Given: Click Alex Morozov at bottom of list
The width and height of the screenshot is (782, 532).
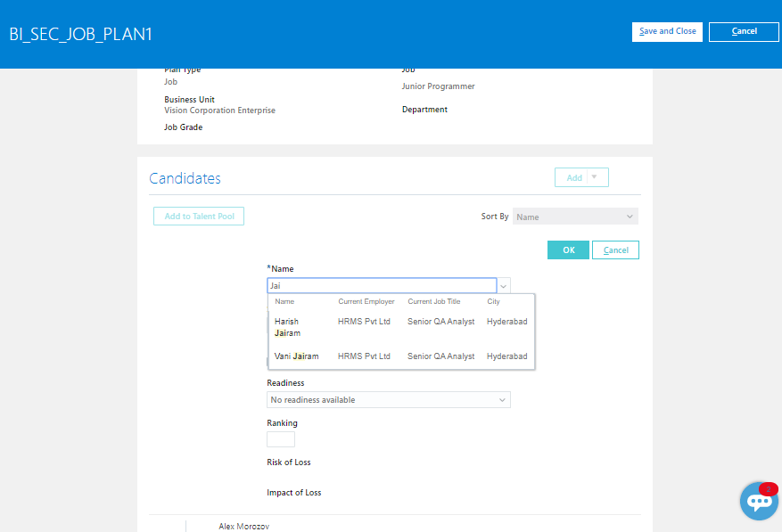Looking at the screenshot, I should (243, 526).
